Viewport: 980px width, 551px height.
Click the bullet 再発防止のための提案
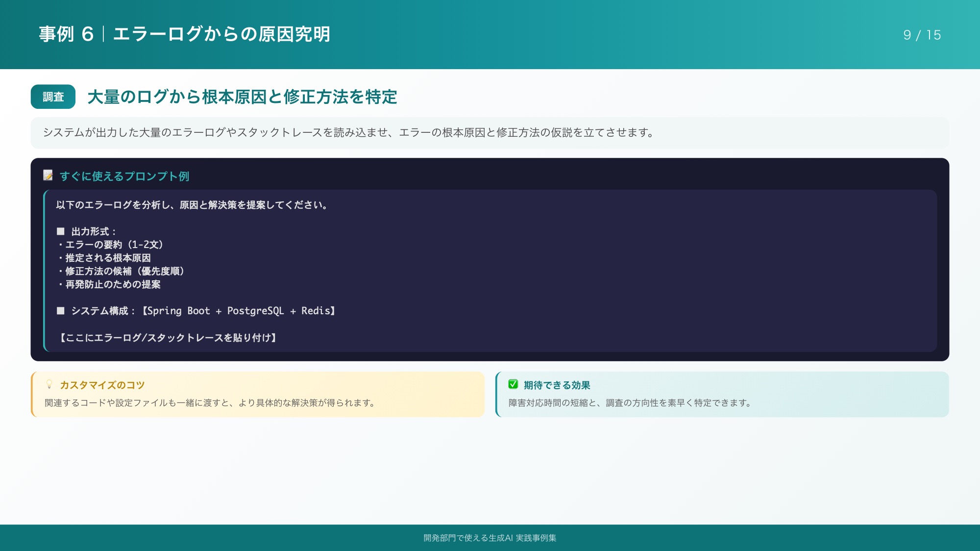point(108,284)
